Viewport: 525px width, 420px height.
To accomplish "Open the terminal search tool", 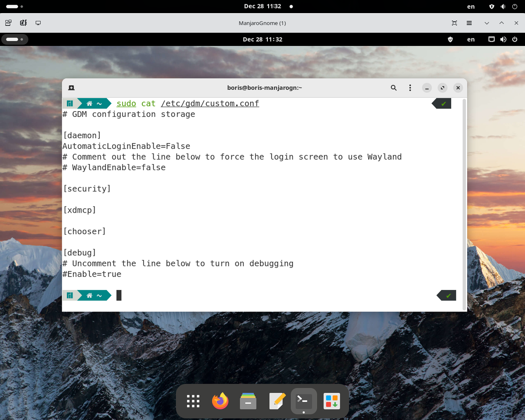I will [x=393, y=87].
